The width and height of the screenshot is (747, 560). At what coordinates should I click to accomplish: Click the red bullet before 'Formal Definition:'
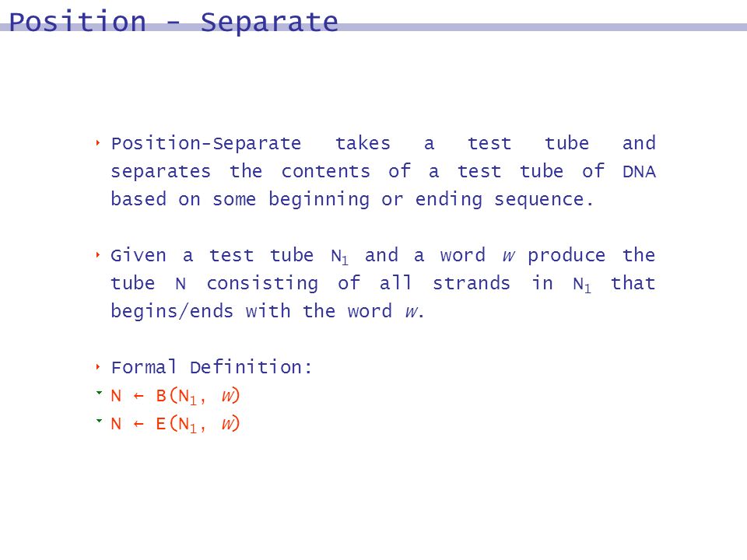[x=98, y=367]
